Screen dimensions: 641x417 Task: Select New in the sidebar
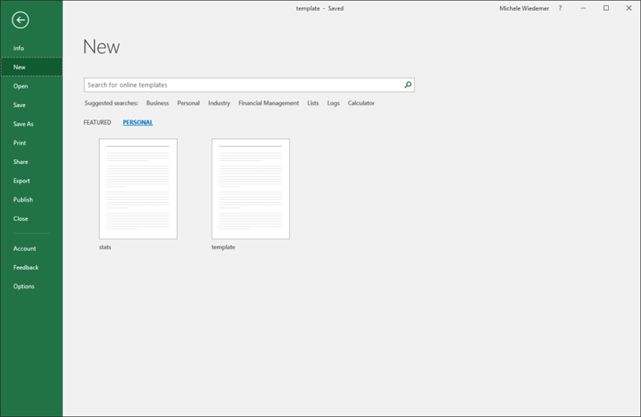[31, 67]
